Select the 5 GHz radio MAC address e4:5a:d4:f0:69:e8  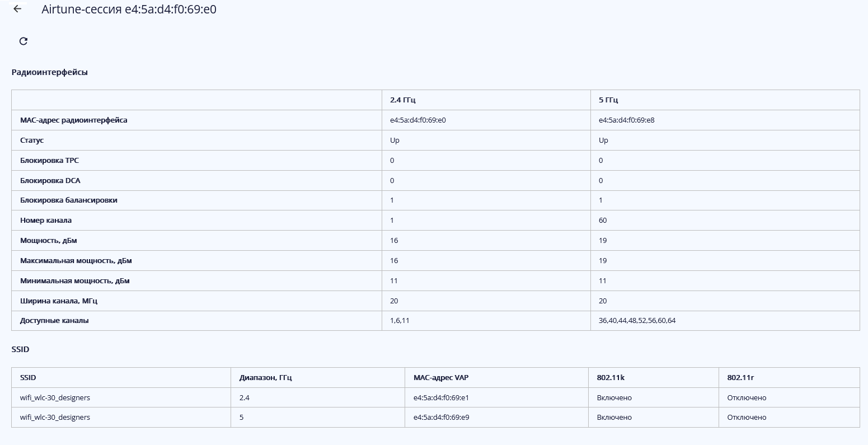626,120
